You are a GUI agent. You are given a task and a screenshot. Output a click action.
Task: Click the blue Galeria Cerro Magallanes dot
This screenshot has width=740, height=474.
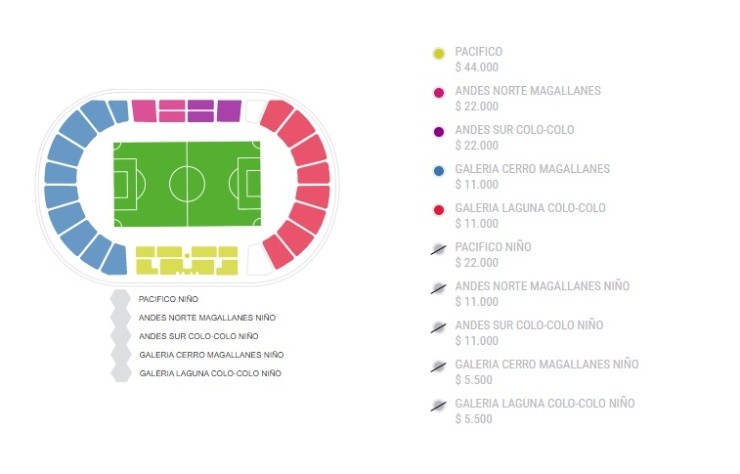tap(438, 170)
